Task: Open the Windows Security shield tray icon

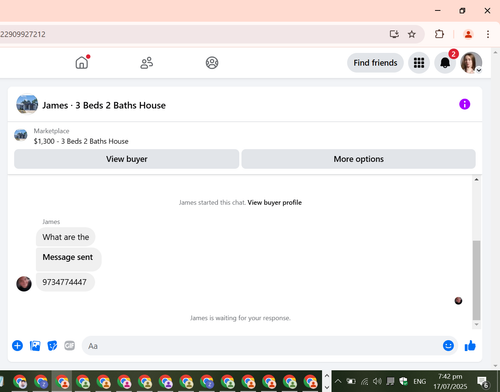Action: pyautogui.click(x=404, y=381)
